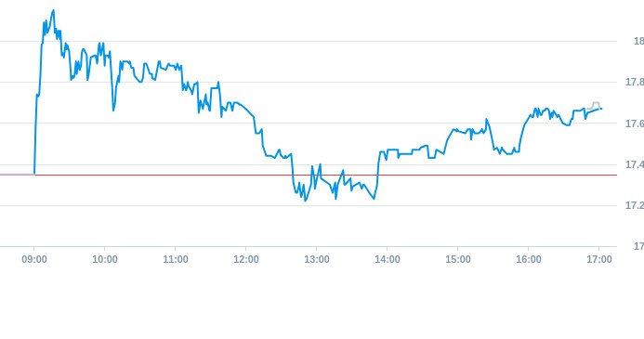
Task: Click the 11:00 time axis label
Action: click(176, 260)
